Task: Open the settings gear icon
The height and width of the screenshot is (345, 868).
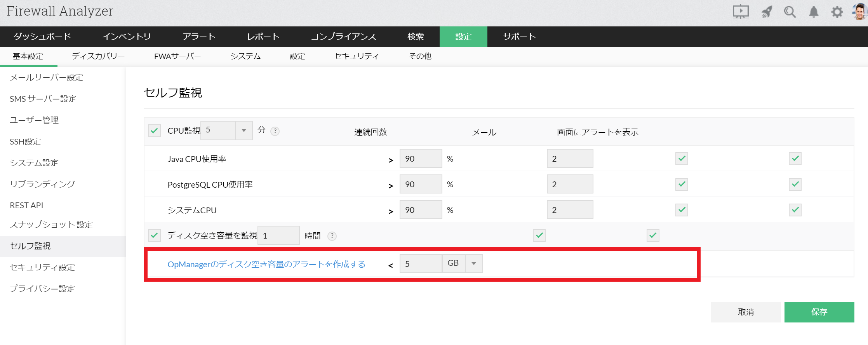Action: tap(837, 12)
